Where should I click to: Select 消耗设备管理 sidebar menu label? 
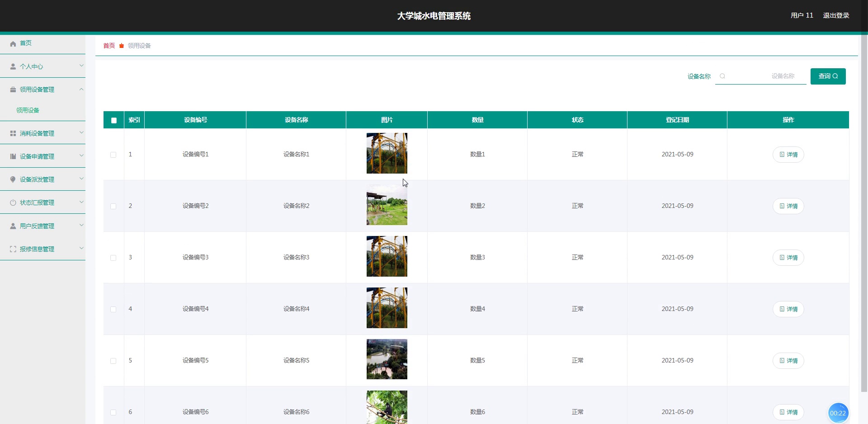(x=37, y=133)
